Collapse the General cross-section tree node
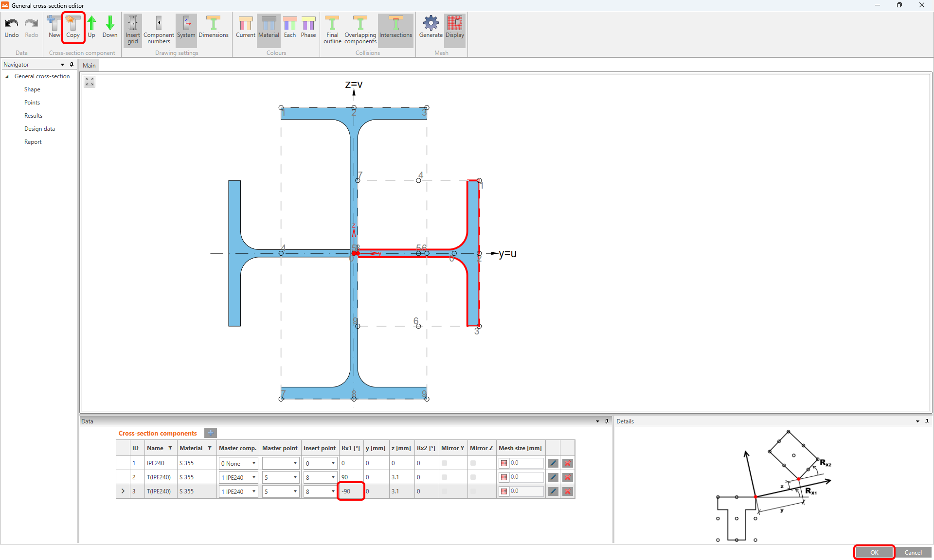The width and height of the screenshot is (934, 560). (x=7, y=76)
